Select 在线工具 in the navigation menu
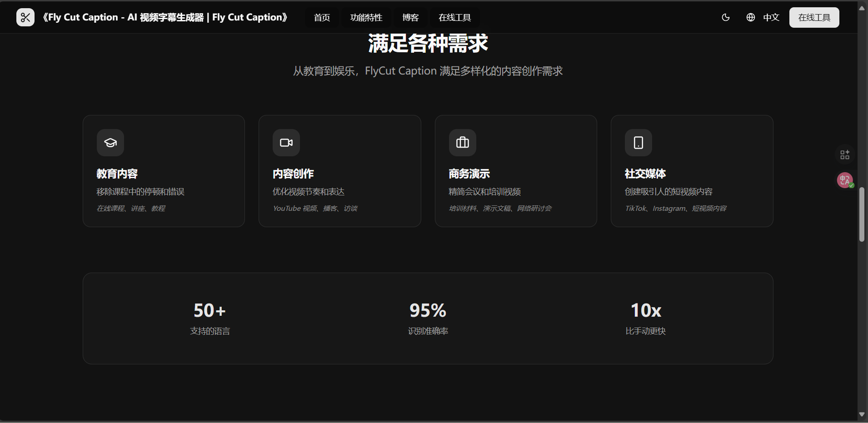868x423 pixels. tap(454, 17)
